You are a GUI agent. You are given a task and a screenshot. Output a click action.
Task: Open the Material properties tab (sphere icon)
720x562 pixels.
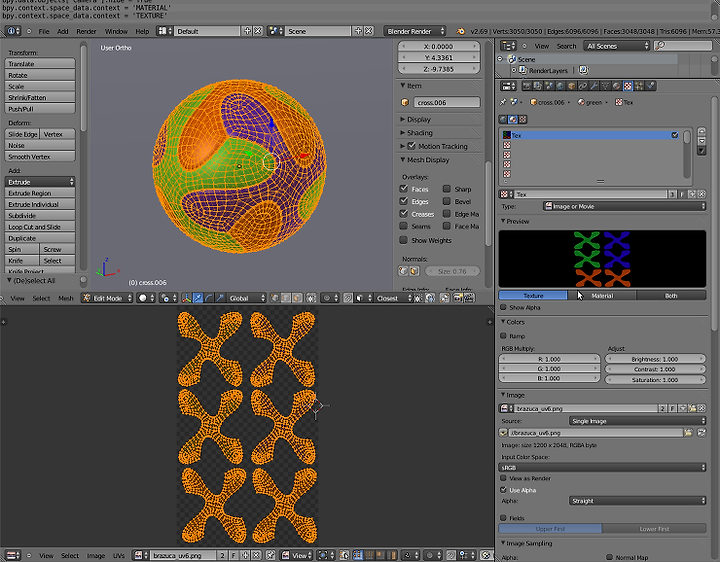pyautogui.click(x=617, y=86)
